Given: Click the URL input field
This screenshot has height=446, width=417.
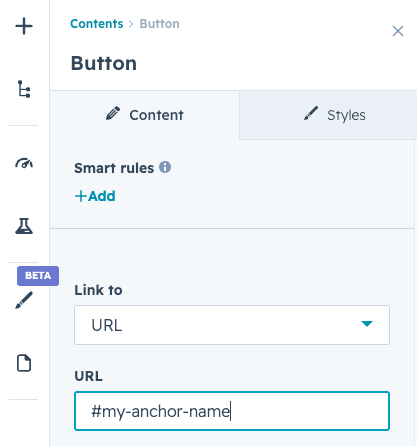Looking at the screenshot, I should point(232,411).
